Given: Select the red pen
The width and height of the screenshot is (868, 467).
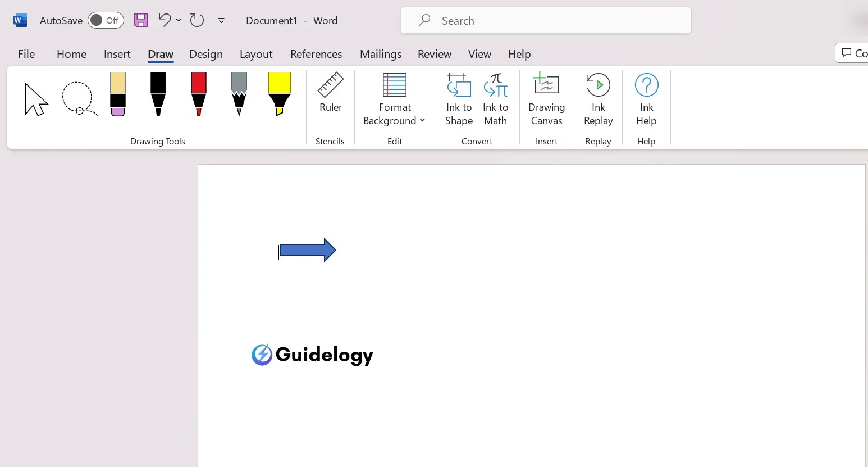Looking at the screenshot, I should [x=199, y=94].
